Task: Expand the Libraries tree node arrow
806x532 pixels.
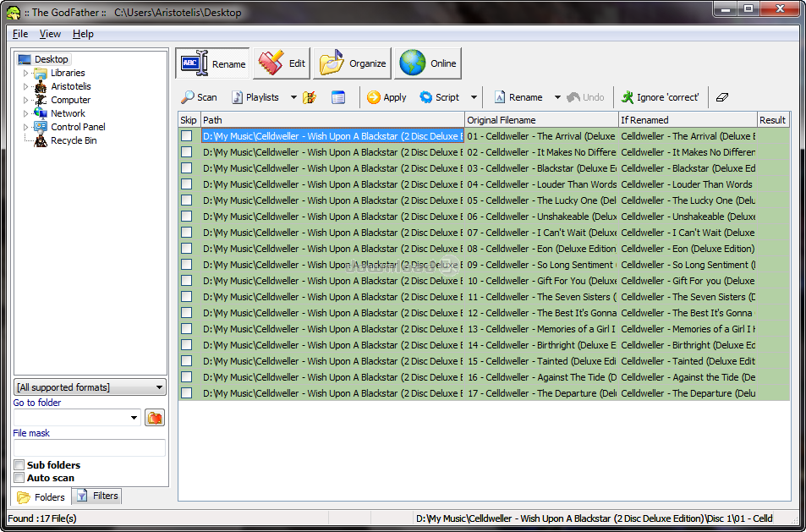Action: [x=25, y=73]
